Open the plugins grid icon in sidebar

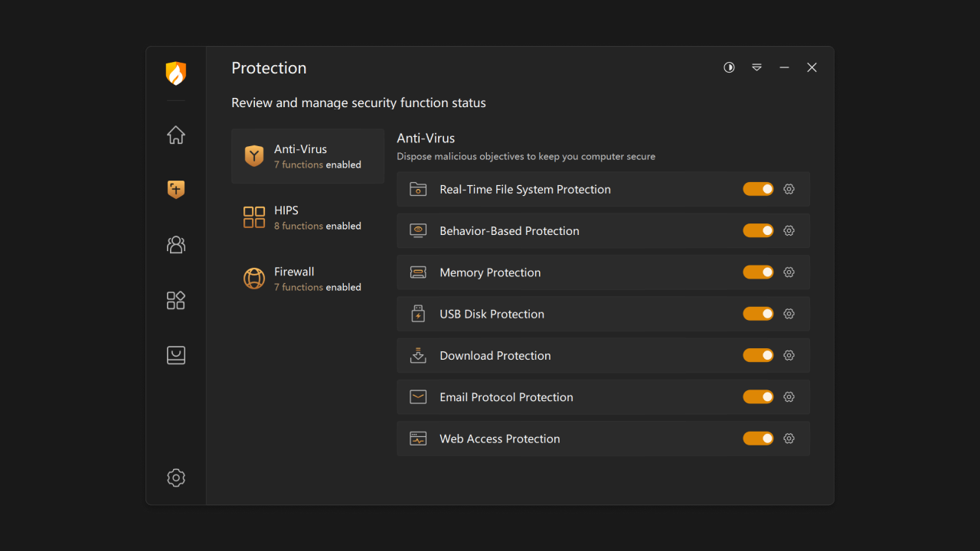coord(175,300)
